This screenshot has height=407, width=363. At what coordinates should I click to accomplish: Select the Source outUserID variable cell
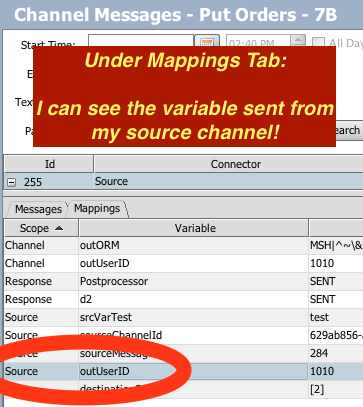[194, 371]
